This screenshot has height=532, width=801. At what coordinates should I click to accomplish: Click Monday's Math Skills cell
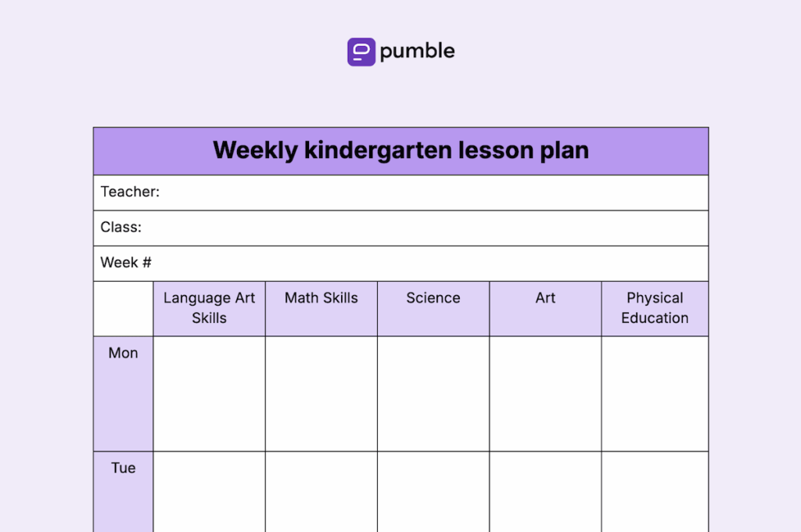(x=321, y=394)
